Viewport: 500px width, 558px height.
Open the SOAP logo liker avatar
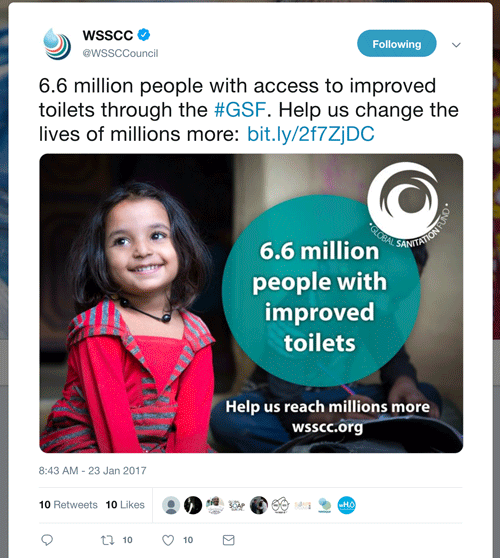click(x=237, y=505)
